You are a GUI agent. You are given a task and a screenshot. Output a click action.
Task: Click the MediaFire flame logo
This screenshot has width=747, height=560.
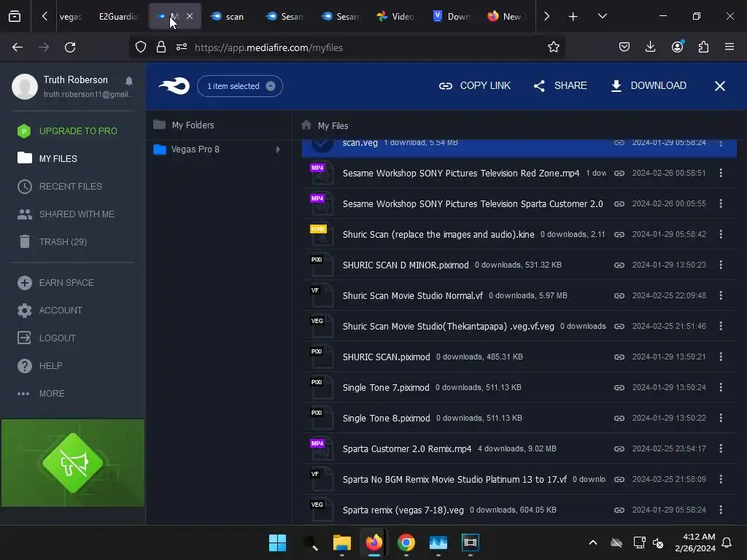coord(174,86)
